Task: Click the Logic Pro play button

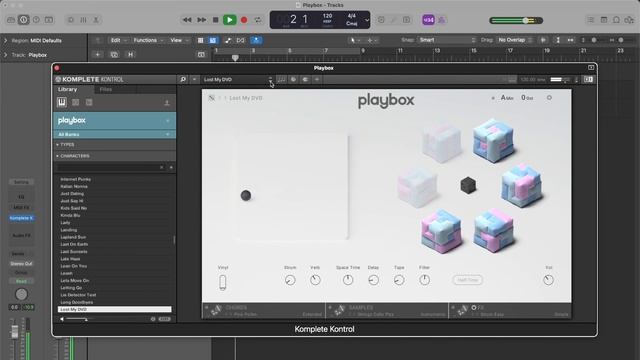Action: [x=229, y=20]
